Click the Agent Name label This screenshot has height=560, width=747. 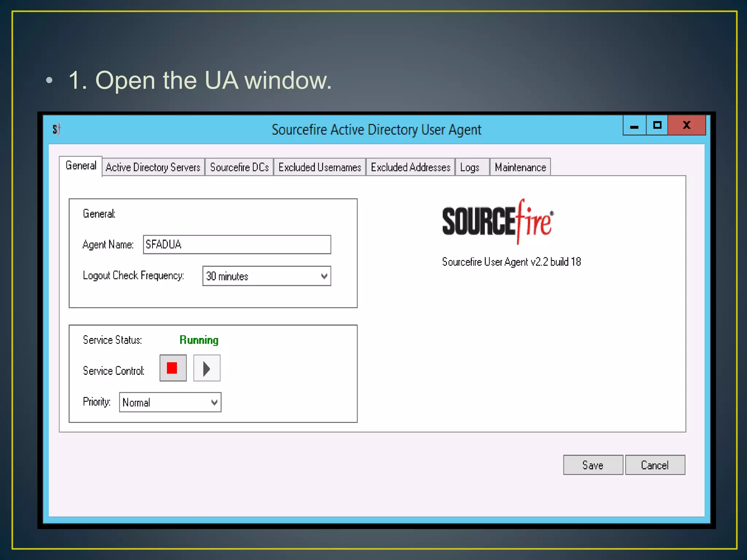[x=108, y=245]
